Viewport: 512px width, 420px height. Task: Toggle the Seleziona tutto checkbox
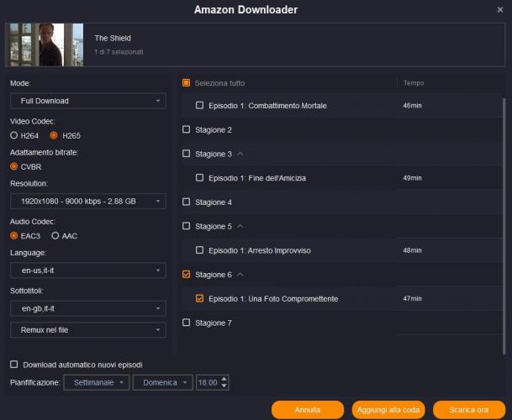187,83
